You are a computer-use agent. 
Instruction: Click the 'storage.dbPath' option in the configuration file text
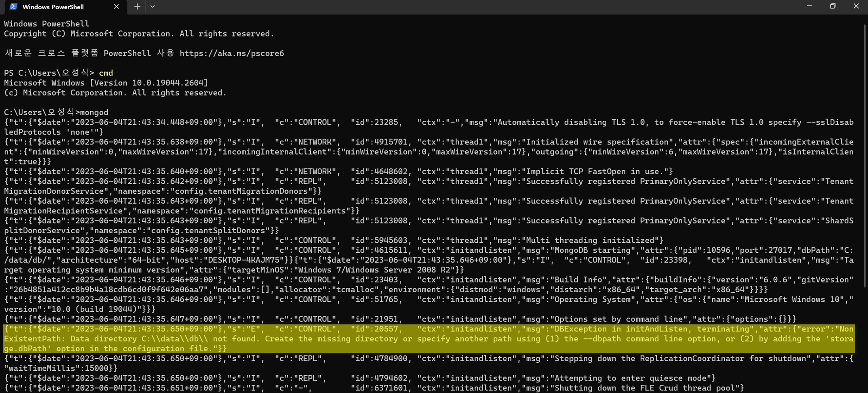click(x=428, y=344)
